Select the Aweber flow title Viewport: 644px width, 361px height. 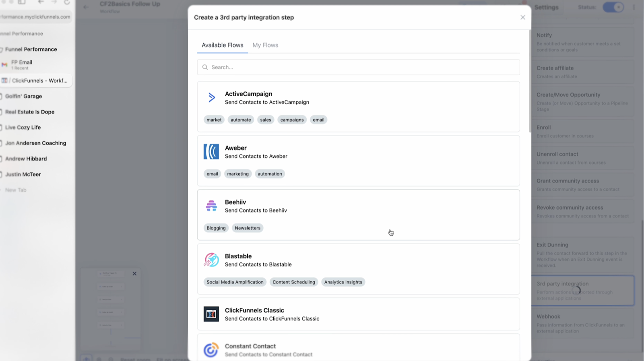pos(236,148)
